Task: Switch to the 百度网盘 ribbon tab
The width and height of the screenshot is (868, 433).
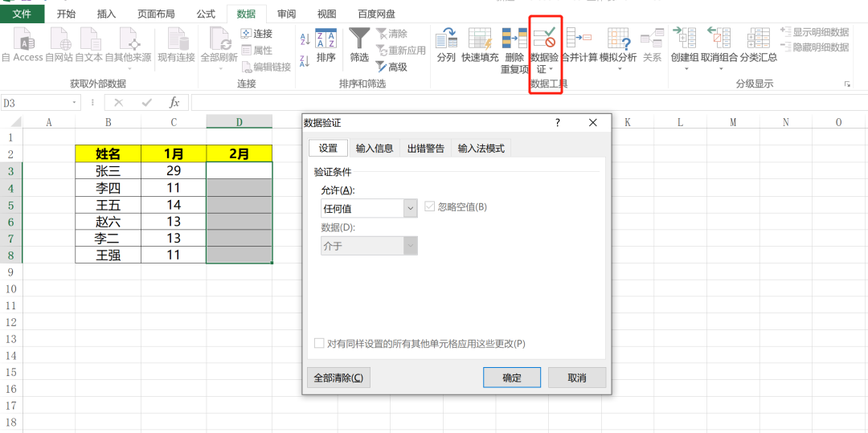Action: click(376, 14)
